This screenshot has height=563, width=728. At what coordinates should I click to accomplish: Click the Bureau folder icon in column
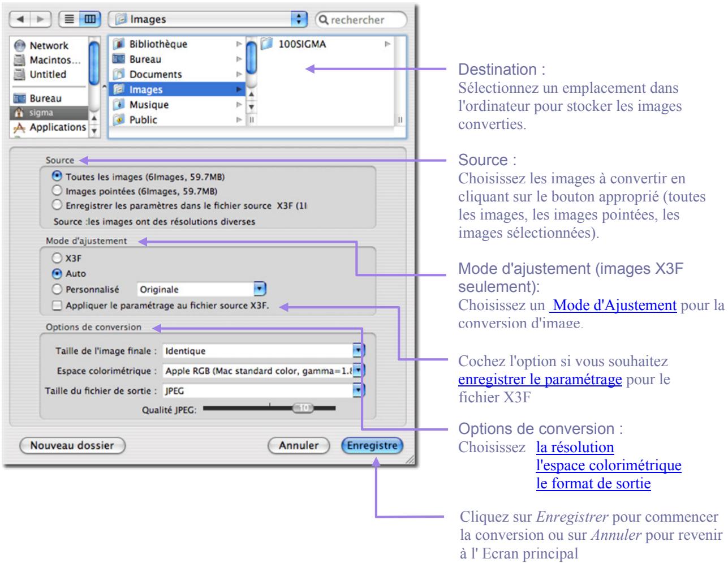[x=118, y=59]
